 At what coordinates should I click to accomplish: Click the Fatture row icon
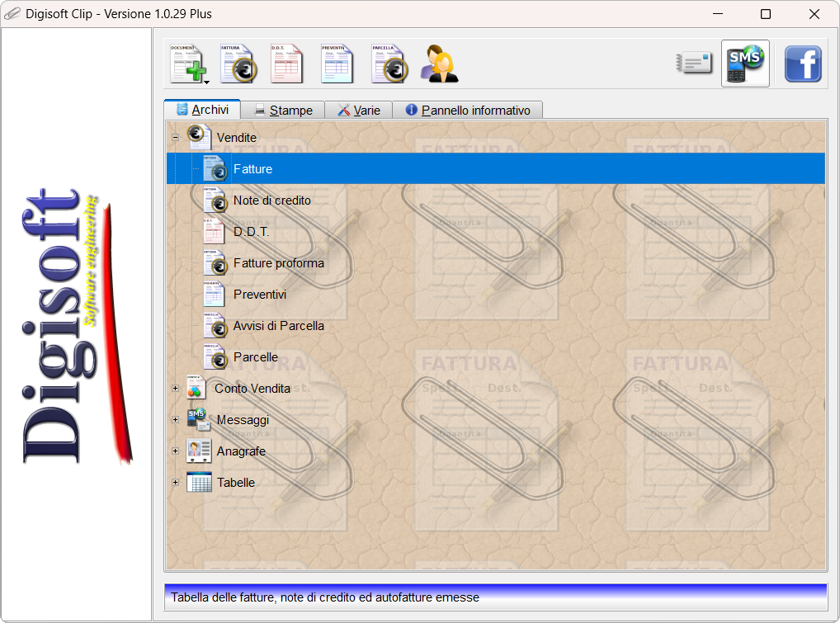(215, 168)
